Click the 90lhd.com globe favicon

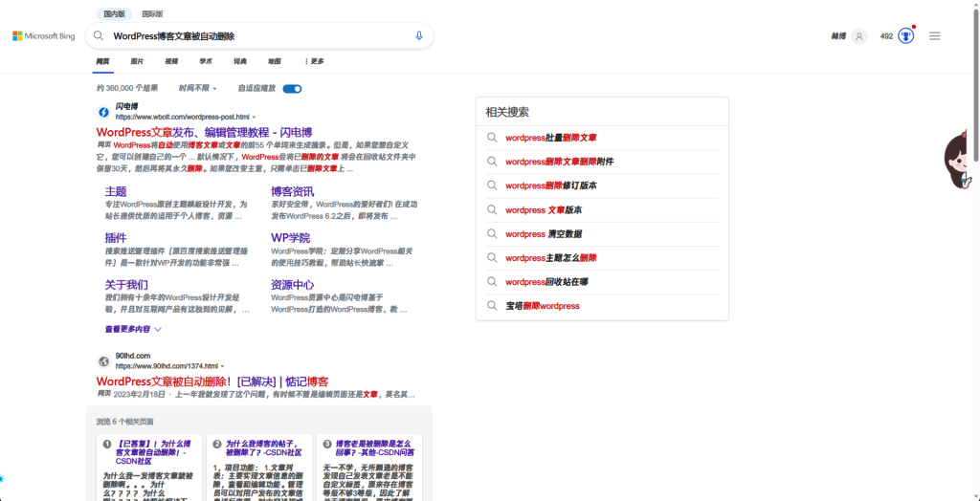[103, 361]
